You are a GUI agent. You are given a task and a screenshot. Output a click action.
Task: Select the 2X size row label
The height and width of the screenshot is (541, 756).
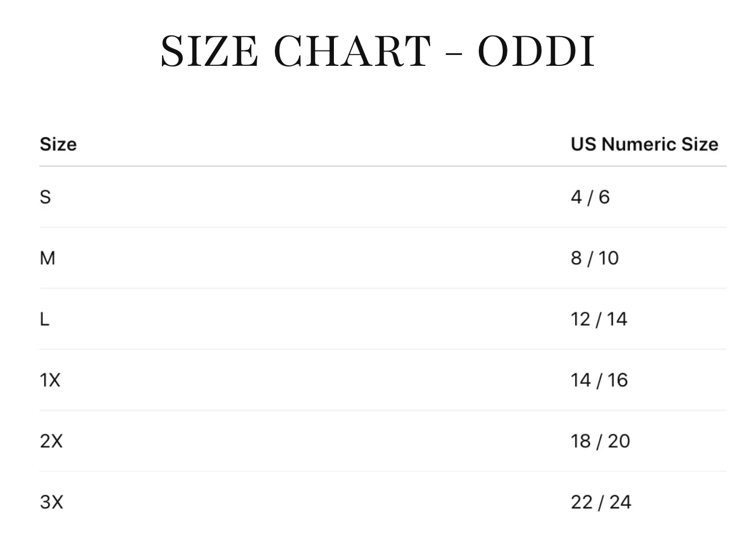pyautogui.click(x=51, y=441)
